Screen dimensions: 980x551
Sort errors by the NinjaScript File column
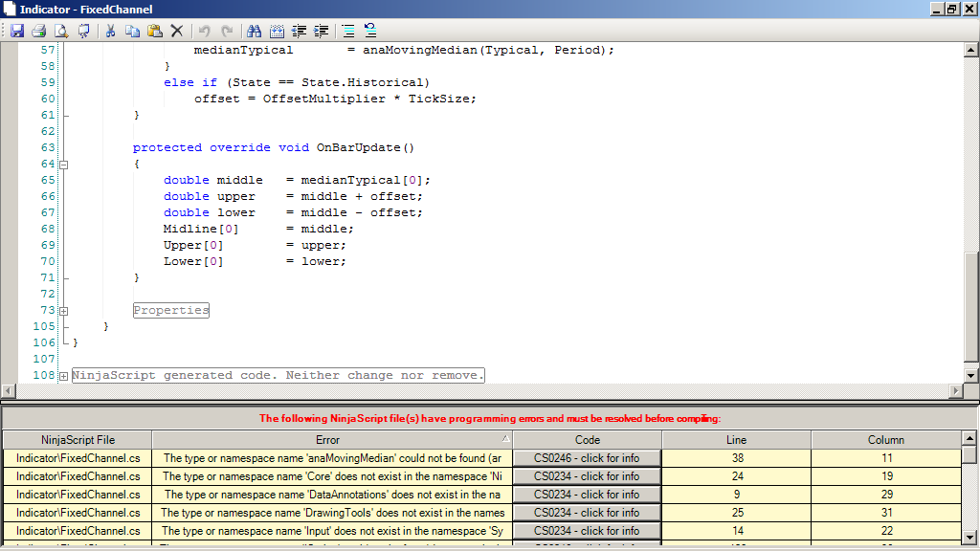click(x=78, y=440)
